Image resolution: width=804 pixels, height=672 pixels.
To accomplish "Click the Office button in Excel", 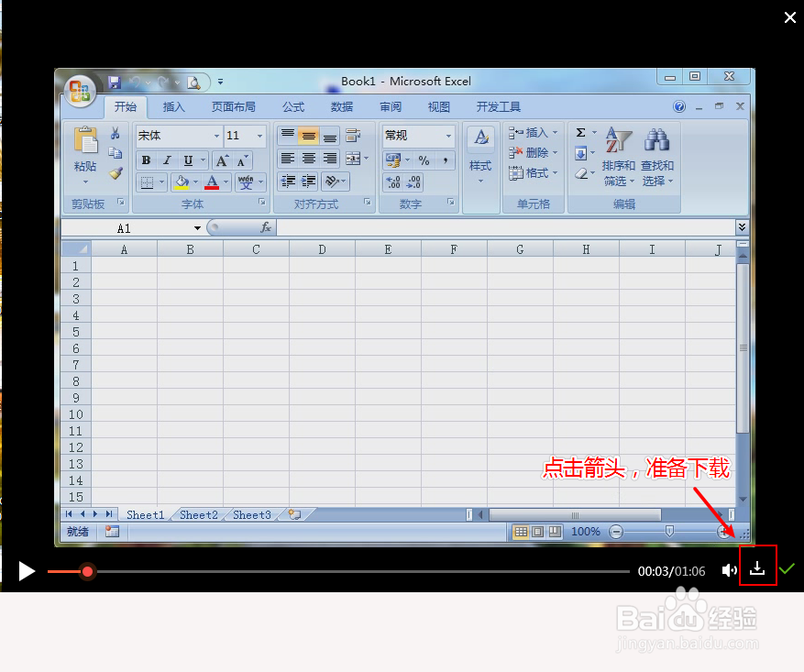I will (x=80, y=93).
